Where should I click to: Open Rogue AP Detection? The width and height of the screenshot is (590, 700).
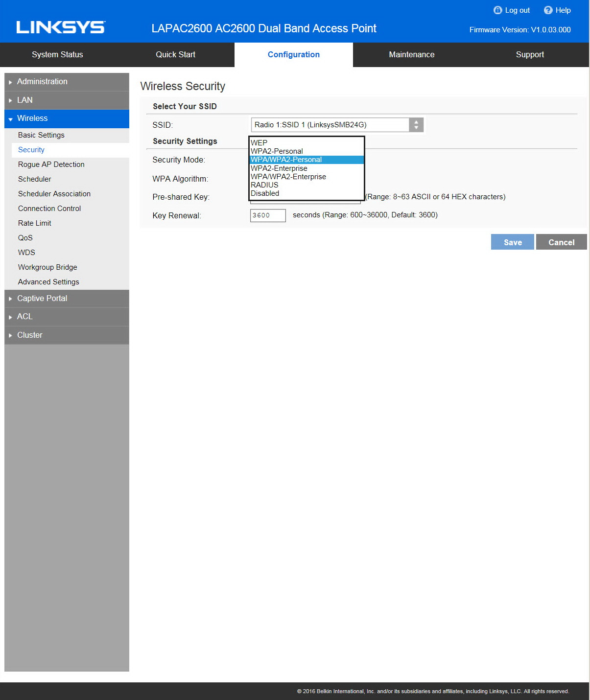pyautogui.click(x=51, y=164)
